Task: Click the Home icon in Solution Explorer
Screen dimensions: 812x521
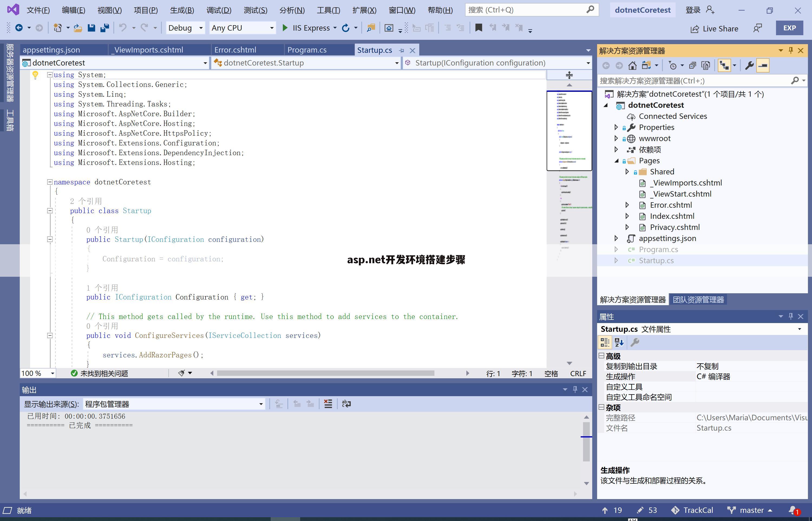Action: pyautogui.click(x=633, y=66)
